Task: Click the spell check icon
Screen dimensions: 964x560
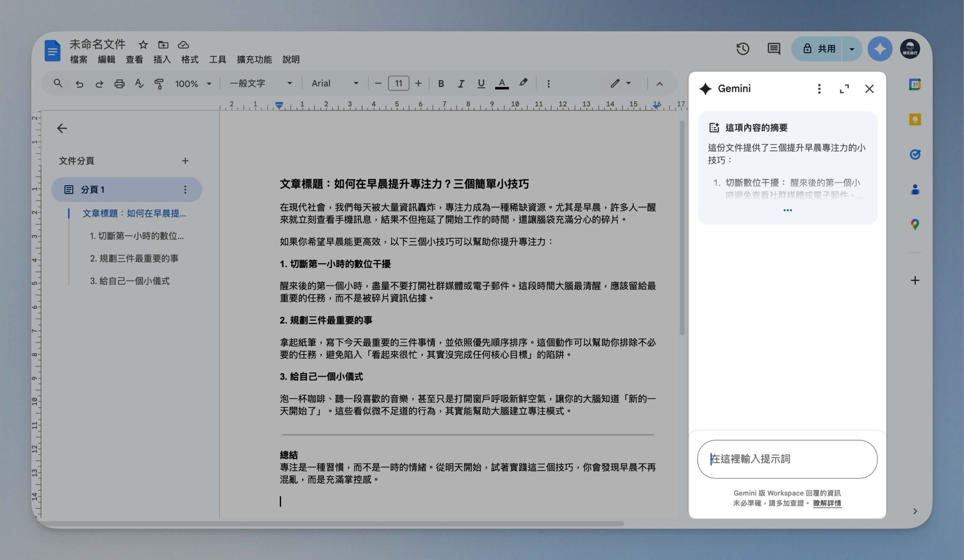Action: pyautogui.click(x=139, y=83)
